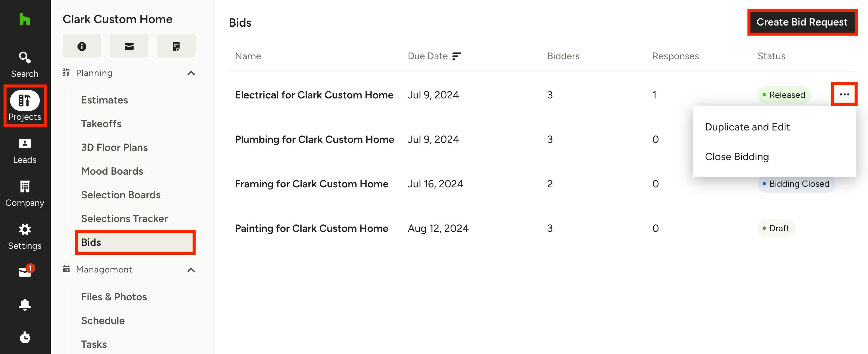Open the Electrical bid three-dot menu

pos(844,95)
